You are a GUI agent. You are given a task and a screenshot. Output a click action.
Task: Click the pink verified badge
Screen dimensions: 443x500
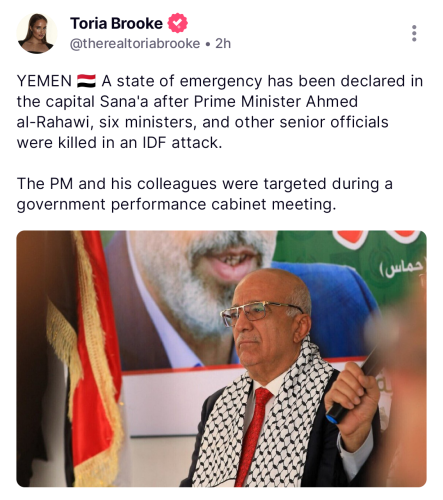177,23
